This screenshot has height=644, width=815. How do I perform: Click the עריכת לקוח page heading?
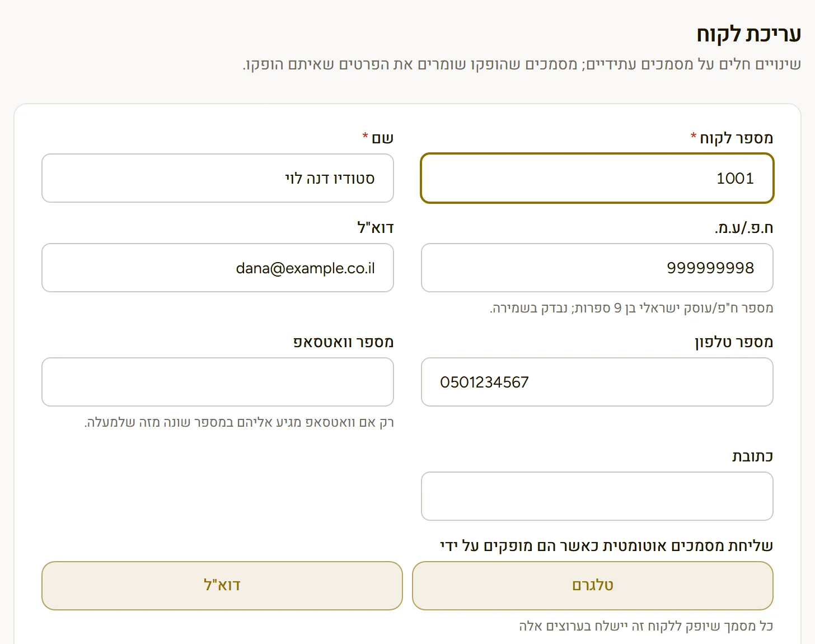748,34
